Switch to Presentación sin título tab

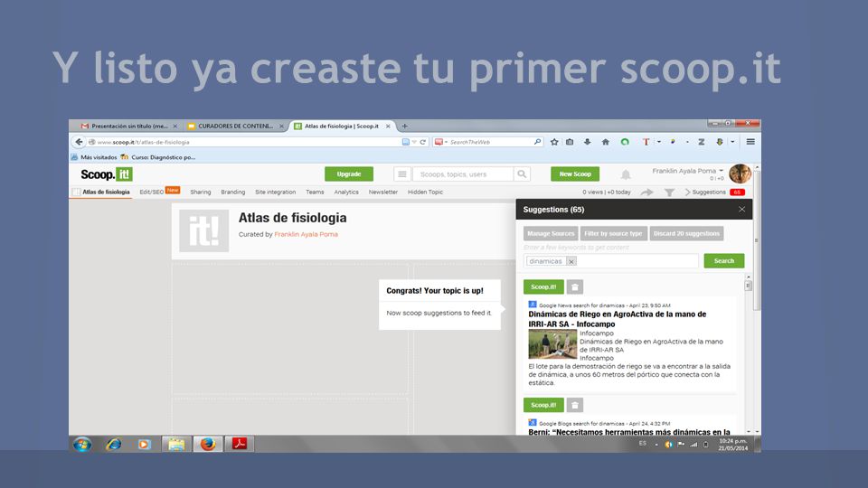tap(129, 127)
